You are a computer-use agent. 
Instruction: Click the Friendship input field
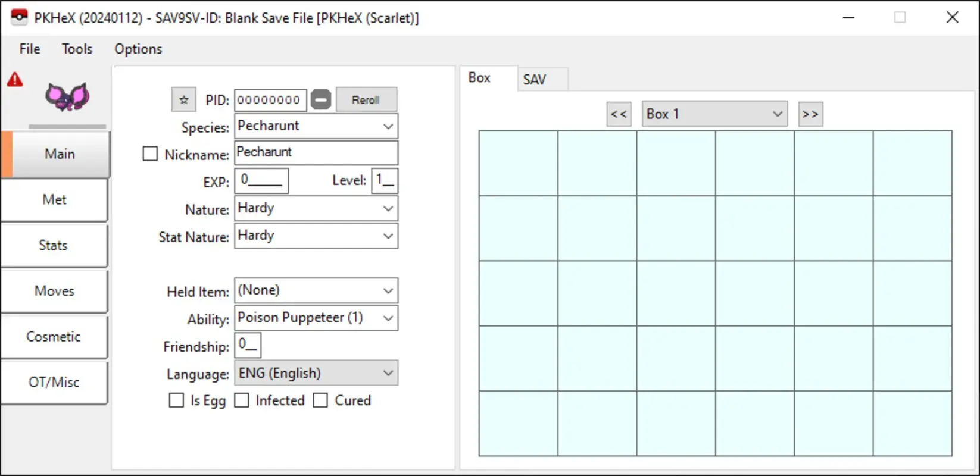tap(248, 345)
